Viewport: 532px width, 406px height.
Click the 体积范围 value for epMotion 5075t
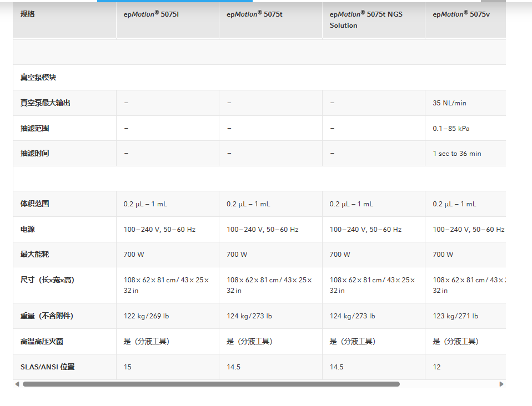[x=248, y=204]
